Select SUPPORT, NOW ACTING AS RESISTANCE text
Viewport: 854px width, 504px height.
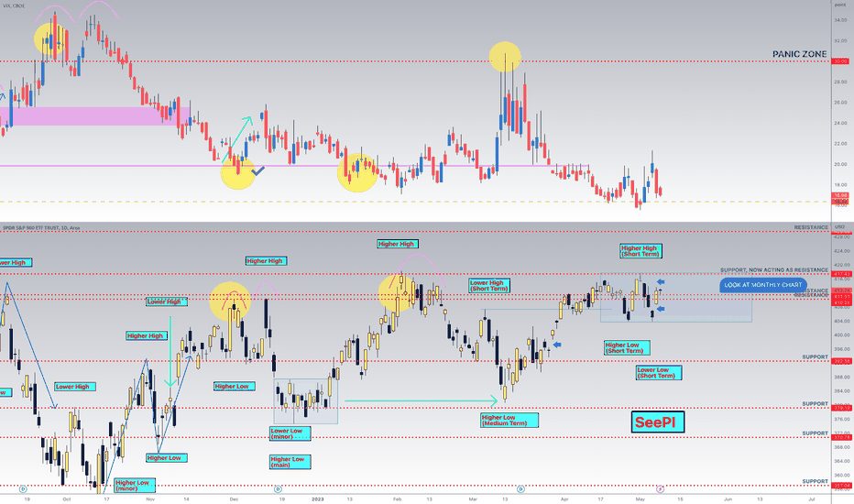pos(774,269)
